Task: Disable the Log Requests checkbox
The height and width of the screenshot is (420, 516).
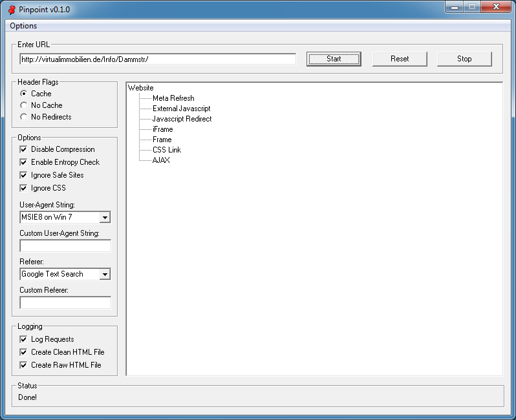Action: 24,339
